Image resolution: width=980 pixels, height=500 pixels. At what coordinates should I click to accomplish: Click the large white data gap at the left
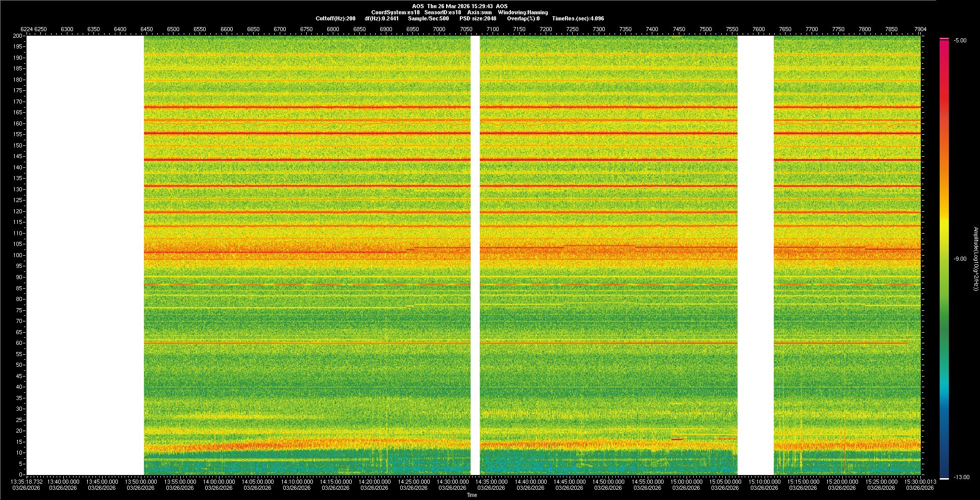point(85,255)
